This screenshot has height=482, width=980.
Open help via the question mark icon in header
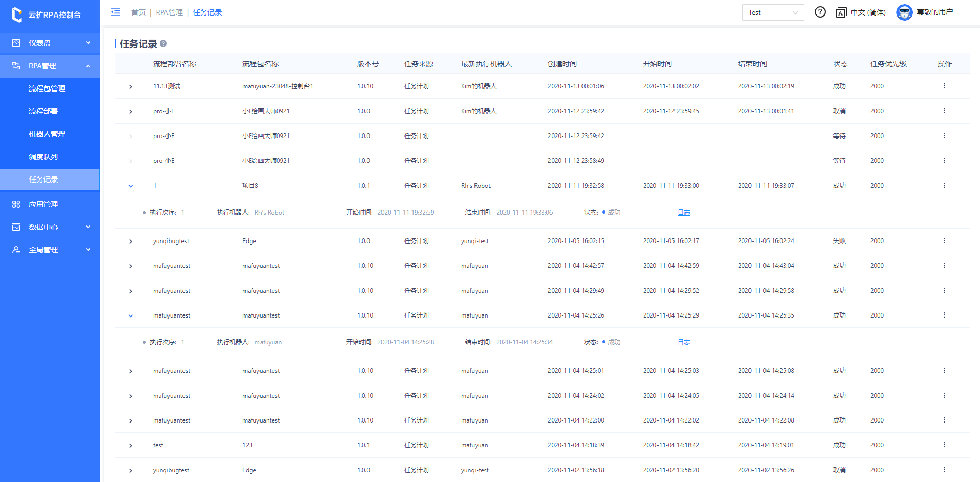click(820, 12)
